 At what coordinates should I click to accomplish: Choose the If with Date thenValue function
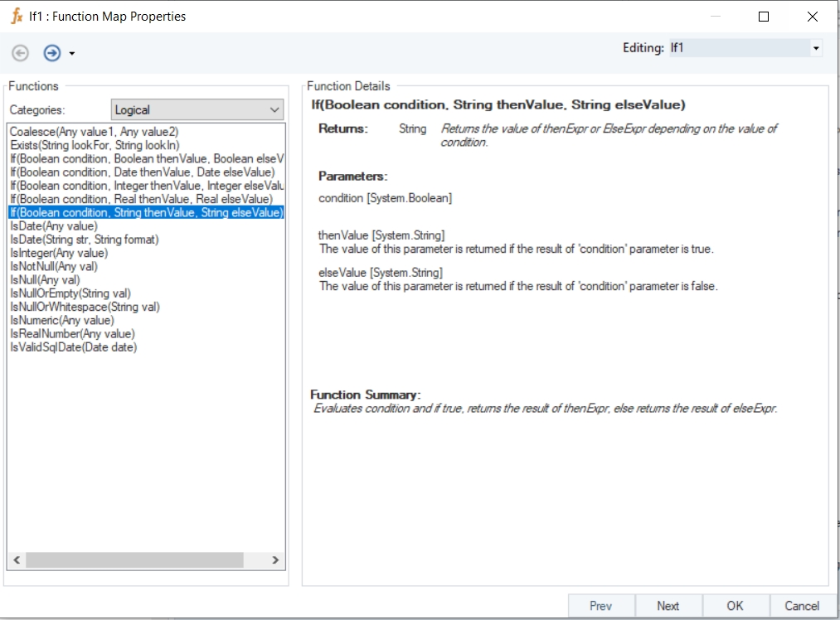coord(143,172)
